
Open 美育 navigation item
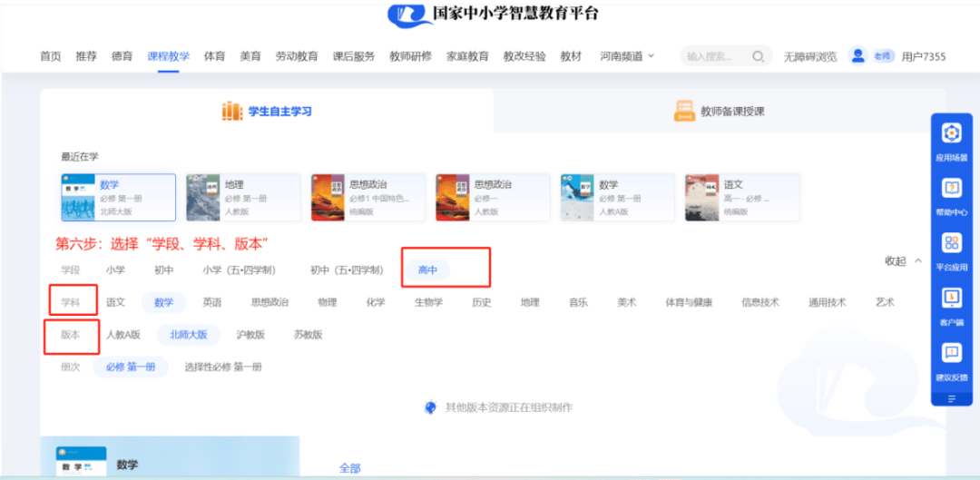[x=250, y=56]
